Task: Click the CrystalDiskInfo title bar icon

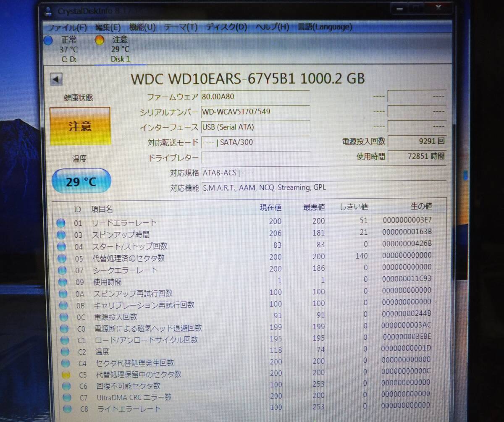Action: [48, 10]
